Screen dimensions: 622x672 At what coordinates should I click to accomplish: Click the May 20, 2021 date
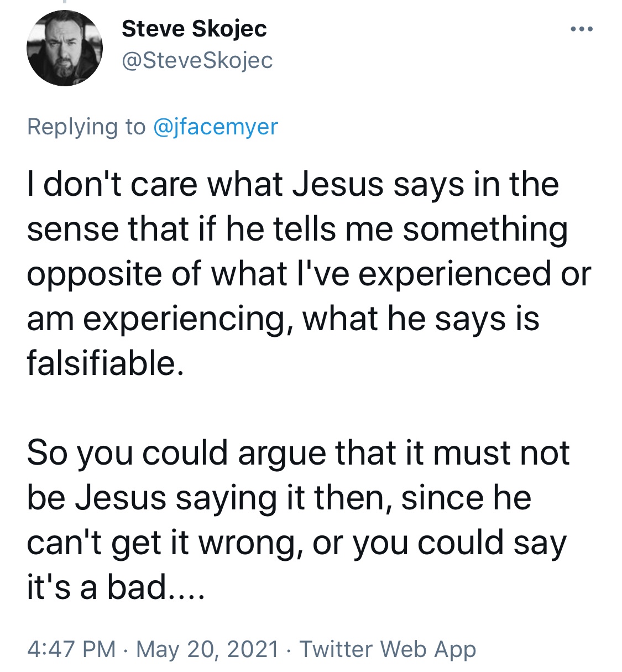point(207,648)
